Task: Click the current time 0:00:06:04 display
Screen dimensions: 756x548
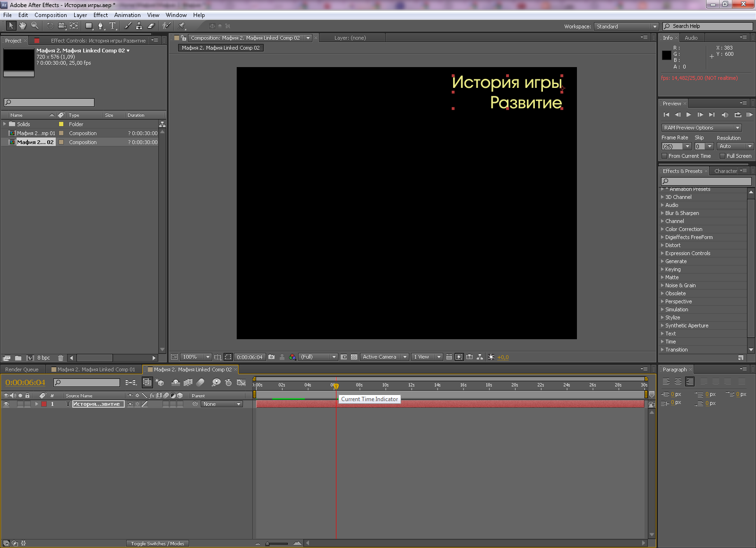Action: point(25,383)
